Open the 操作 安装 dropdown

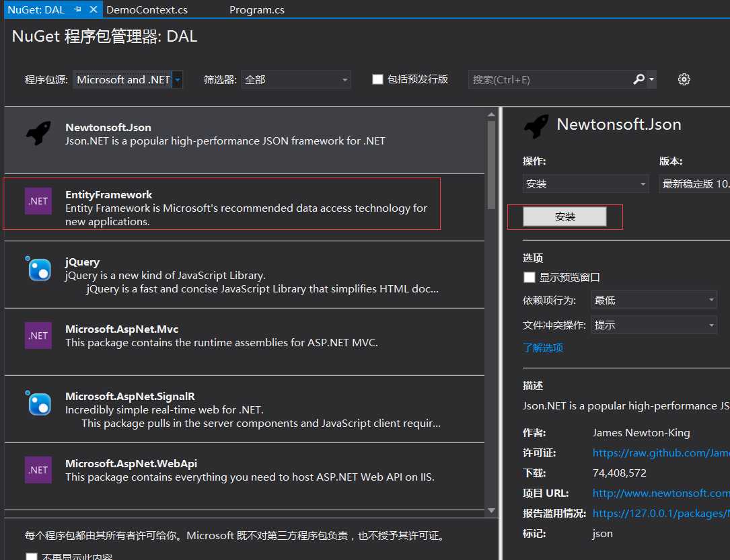click(x=585, y=184)
